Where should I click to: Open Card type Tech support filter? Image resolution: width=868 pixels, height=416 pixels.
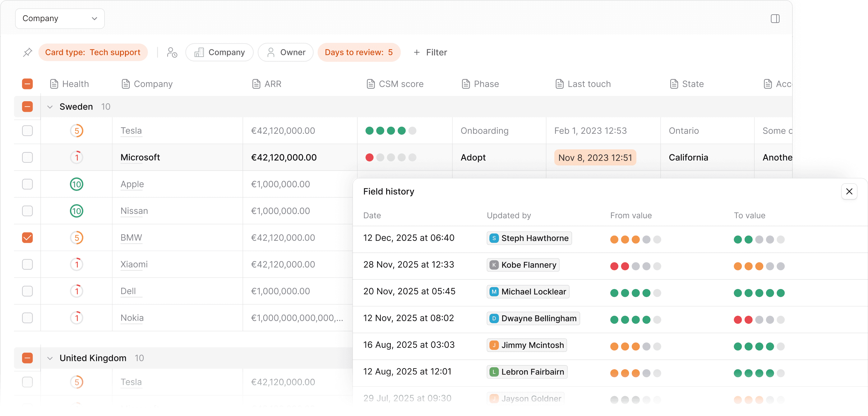coord(93,52)
